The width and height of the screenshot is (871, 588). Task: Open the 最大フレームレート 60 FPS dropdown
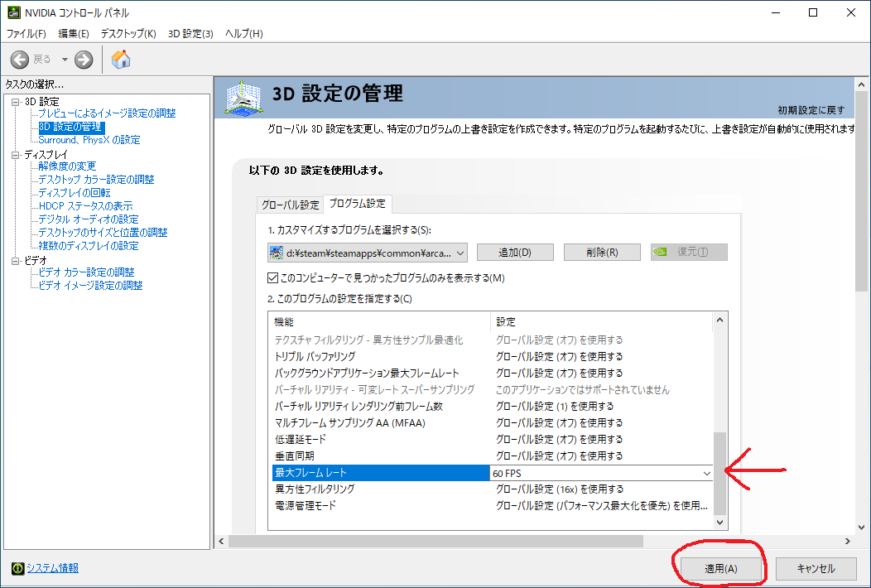pyautogui.click(x=601, y=474)
